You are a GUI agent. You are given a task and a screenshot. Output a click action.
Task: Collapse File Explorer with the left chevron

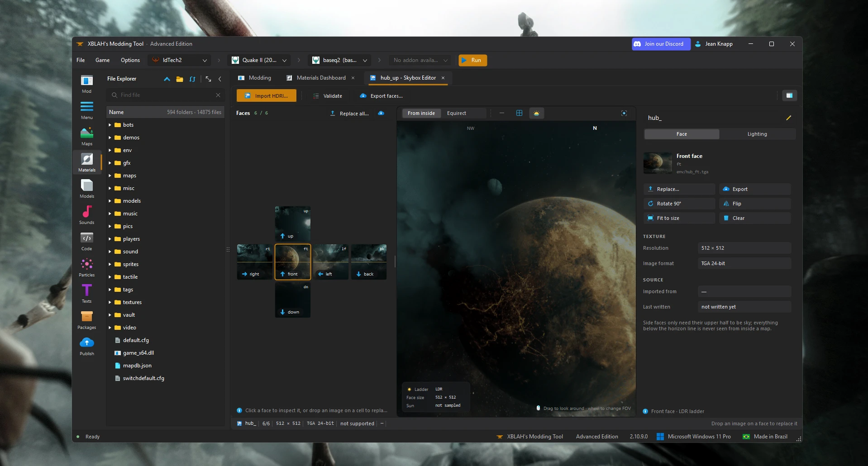point(220,79)
